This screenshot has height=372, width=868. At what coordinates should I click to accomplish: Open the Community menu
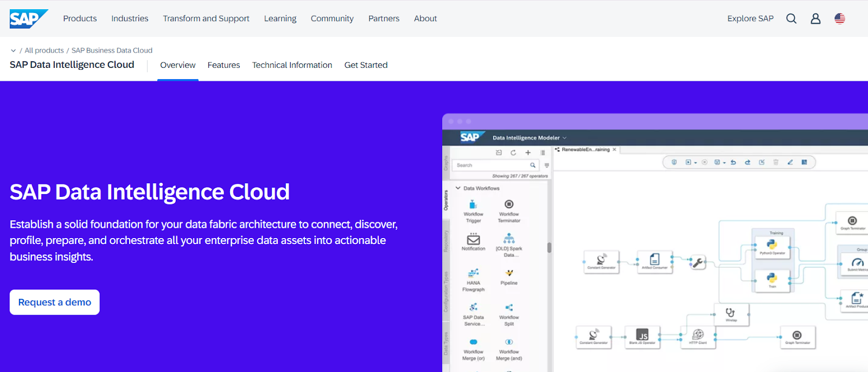coord(332,18)
